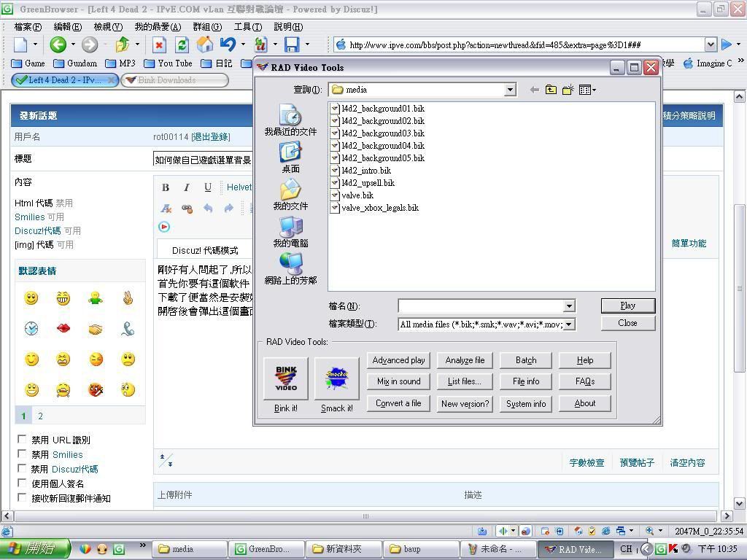Open the 工具(T) menu
This screenshot has width=747, height=560.
coord(247,26)
